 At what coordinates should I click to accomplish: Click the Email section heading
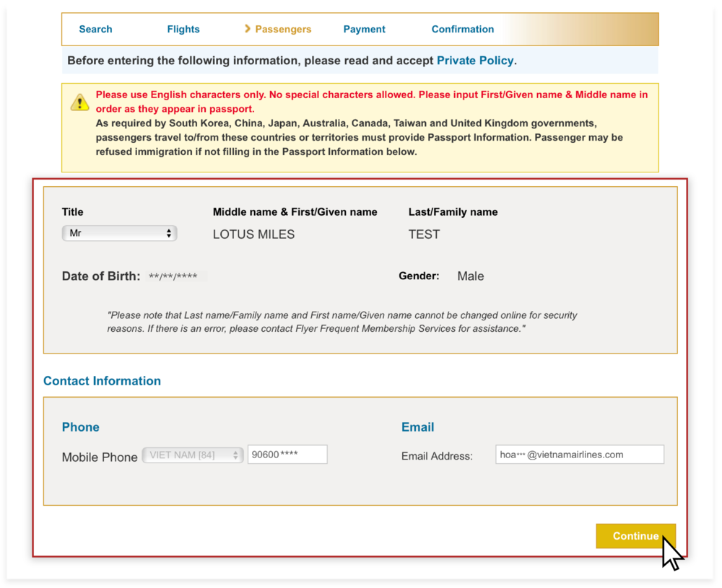417,427
